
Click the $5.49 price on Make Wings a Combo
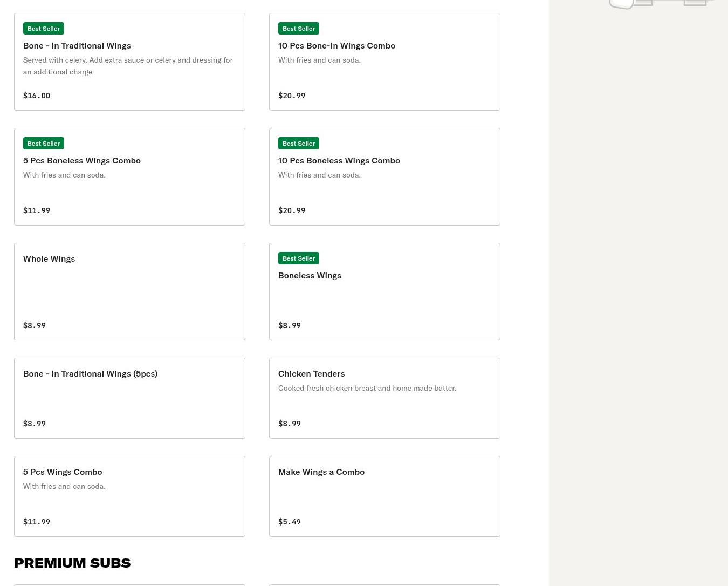(x=290, y=522)
